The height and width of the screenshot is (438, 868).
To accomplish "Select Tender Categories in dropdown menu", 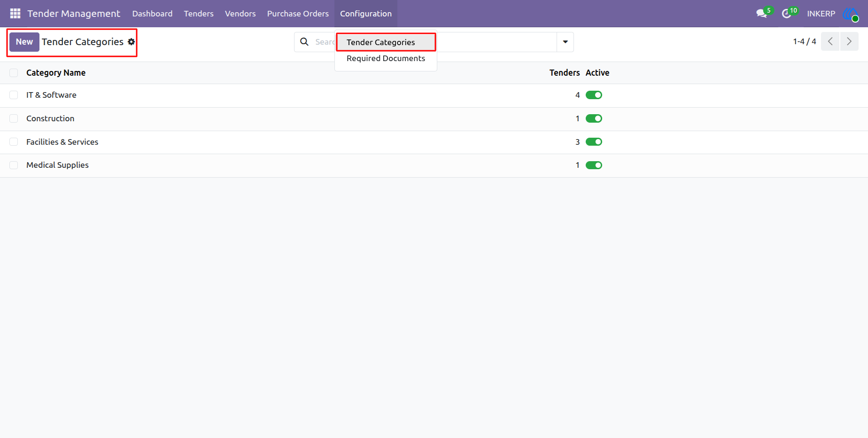I will click(x=386, y=42).
